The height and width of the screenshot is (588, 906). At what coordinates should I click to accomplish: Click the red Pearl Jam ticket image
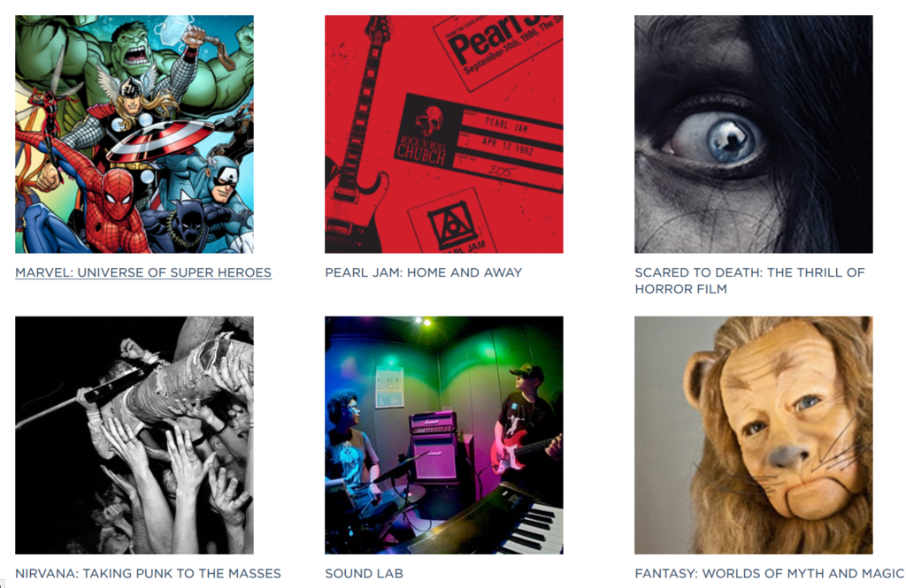(444, 134)
